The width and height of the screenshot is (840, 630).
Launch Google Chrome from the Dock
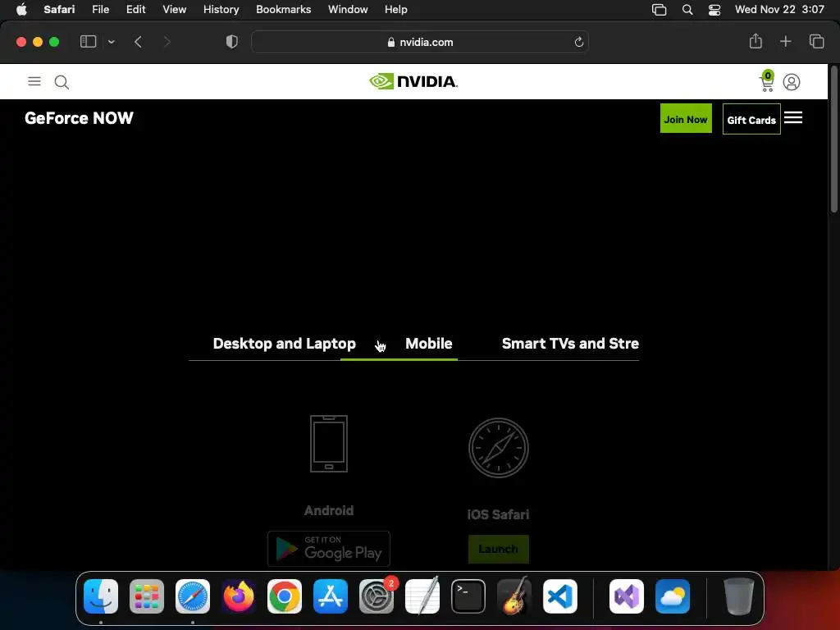tap(285, 596)
